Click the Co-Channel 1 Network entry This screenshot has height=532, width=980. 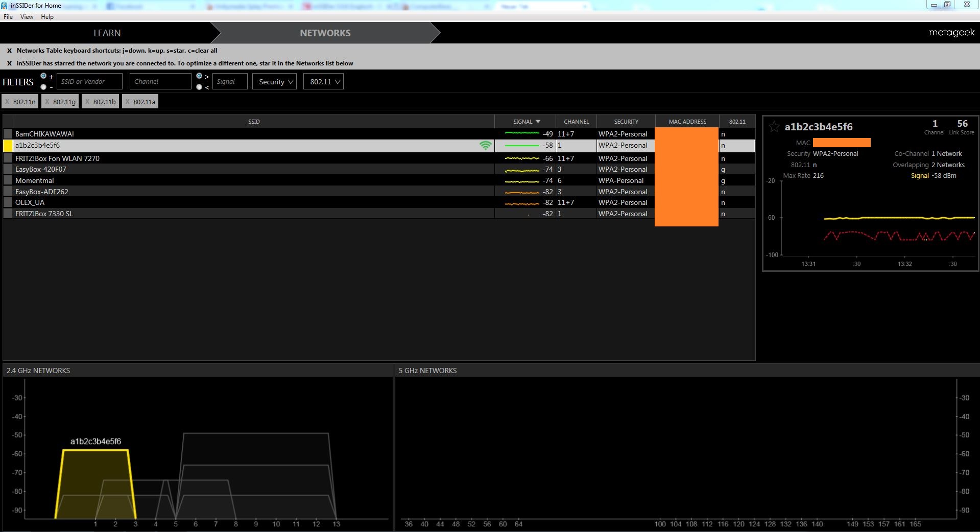pyautogui.click(x=928, y=154)
